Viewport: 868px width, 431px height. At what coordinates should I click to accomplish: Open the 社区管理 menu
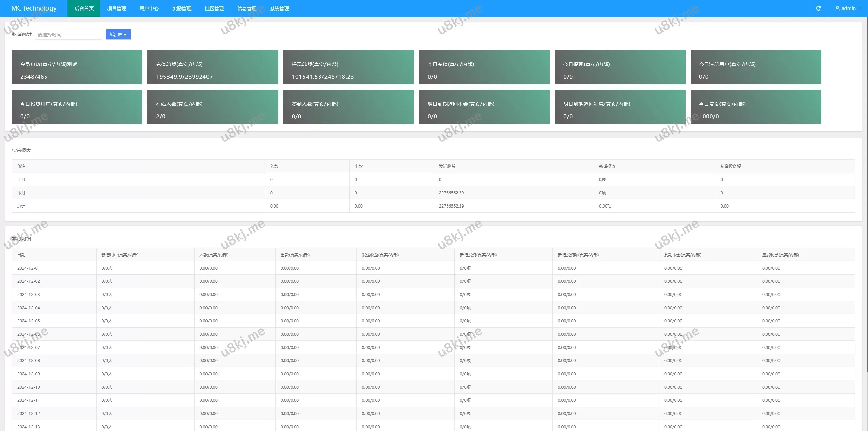(x=214, y=8)
